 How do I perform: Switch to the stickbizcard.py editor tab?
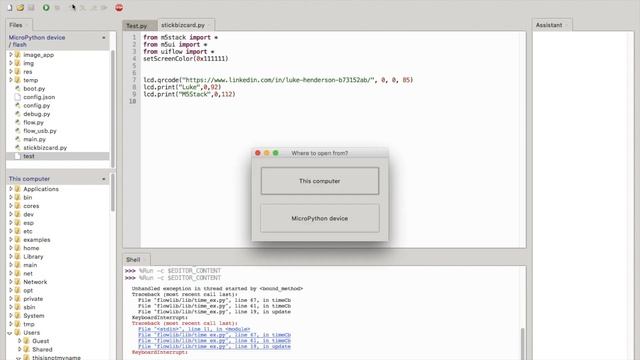click(x=186, y=25)
